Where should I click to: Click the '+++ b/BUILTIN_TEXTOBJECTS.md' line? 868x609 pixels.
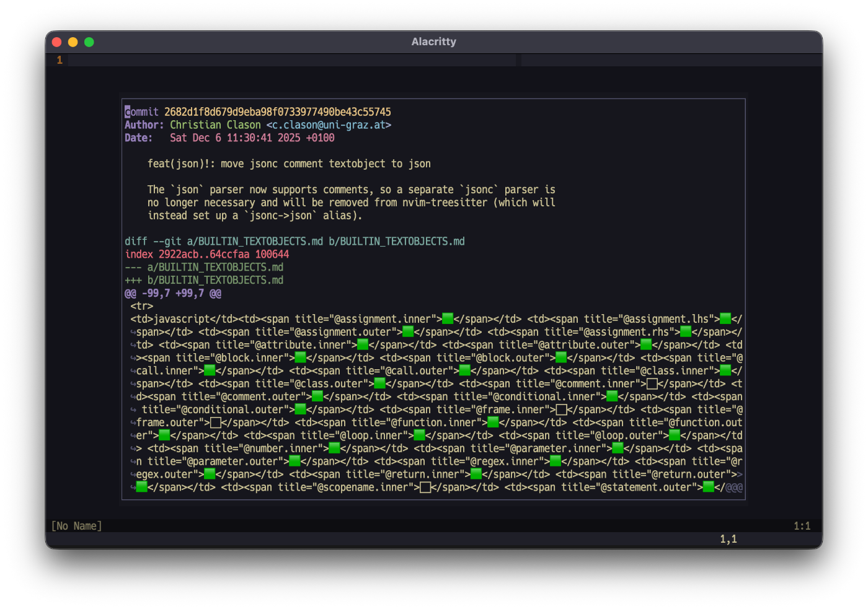click(204, 281)
